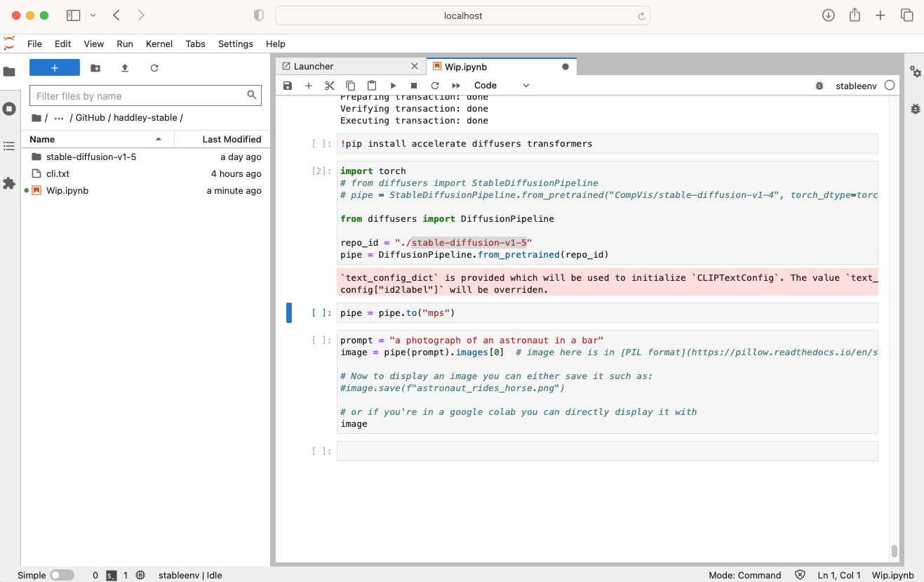This screenshot has height=582, width=924.
Task: Click the blue new launcher button
Action: tap(55, 68)
